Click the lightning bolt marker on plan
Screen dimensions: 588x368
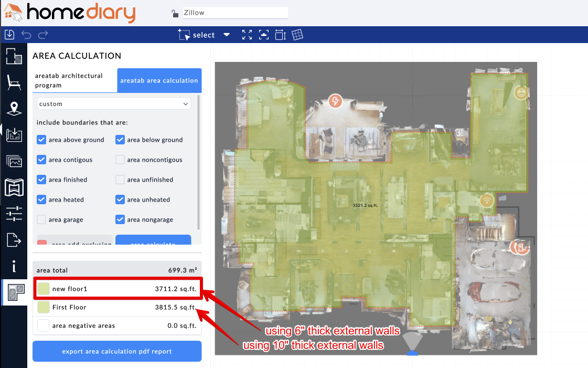pos(335,101)
